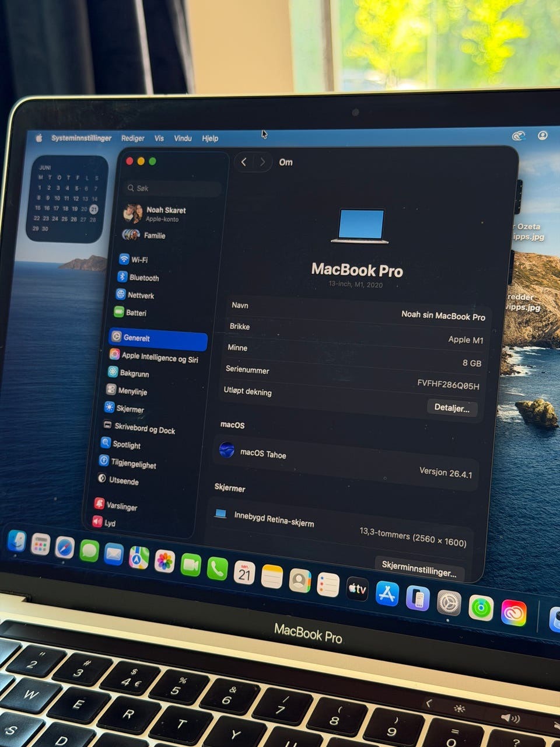Click the round icon at the menu bar's right end
The width and height of the screenshot is (560, 747).
(542, 135)
